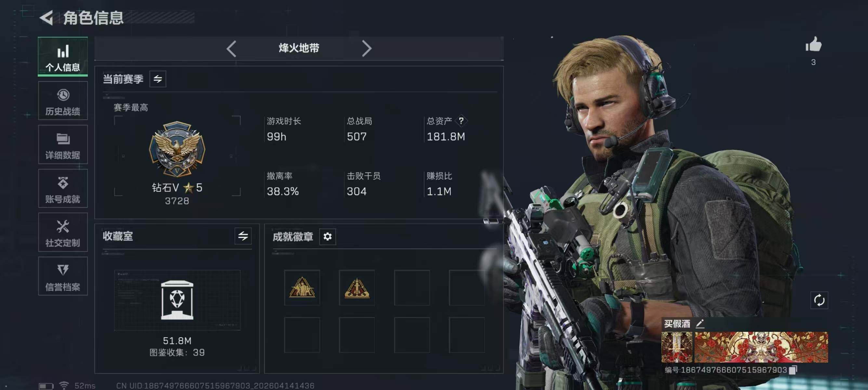868x390 pixels.
Task: Give a thumbs-up like to this profile
Action: pyautogui.click(x=813, y=44)
